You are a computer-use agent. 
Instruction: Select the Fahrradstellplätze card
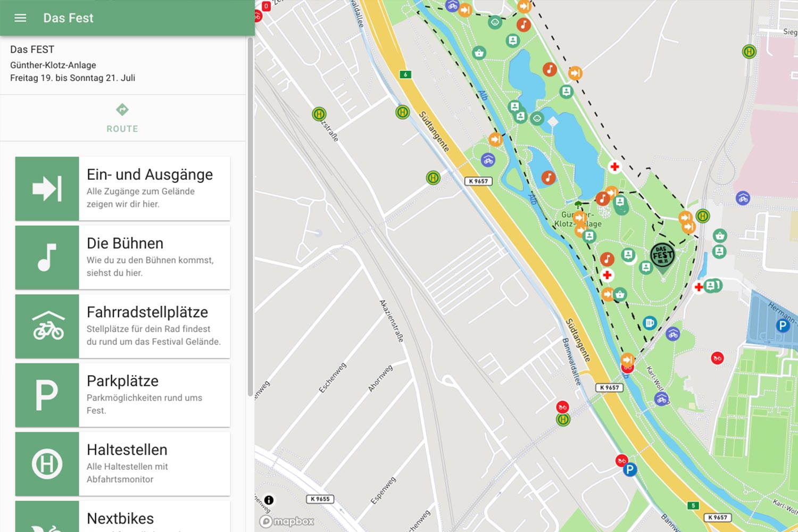[x=122, y=326]
